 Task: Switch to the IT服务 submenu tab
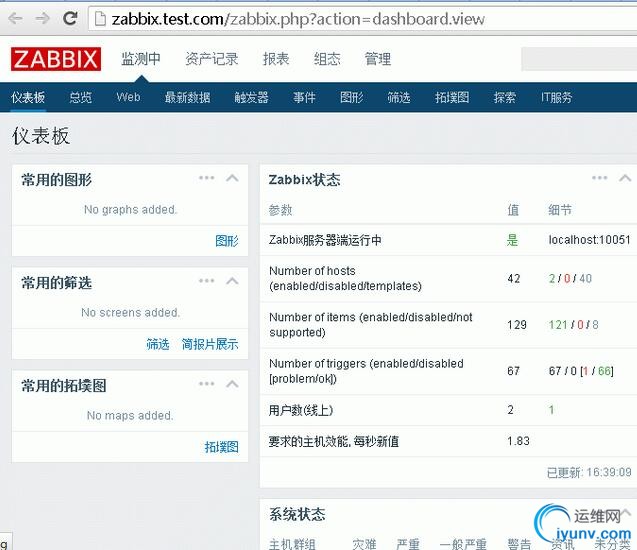click(x=556, y=97)
